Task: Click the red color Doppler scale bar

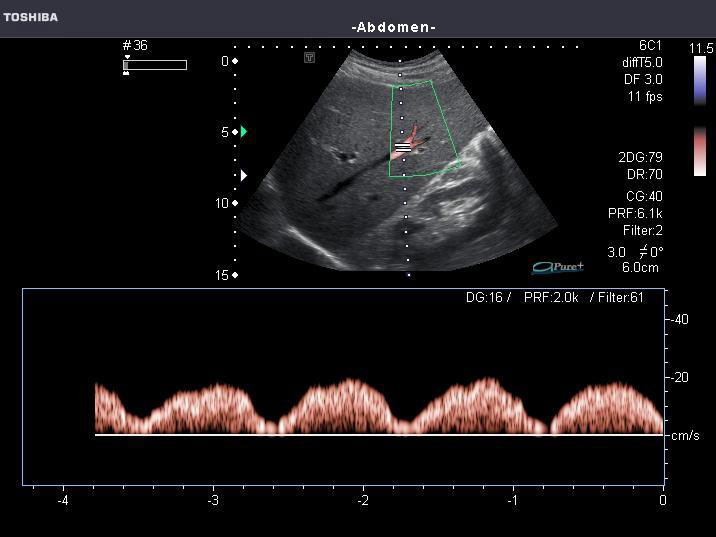Action: 700,151
